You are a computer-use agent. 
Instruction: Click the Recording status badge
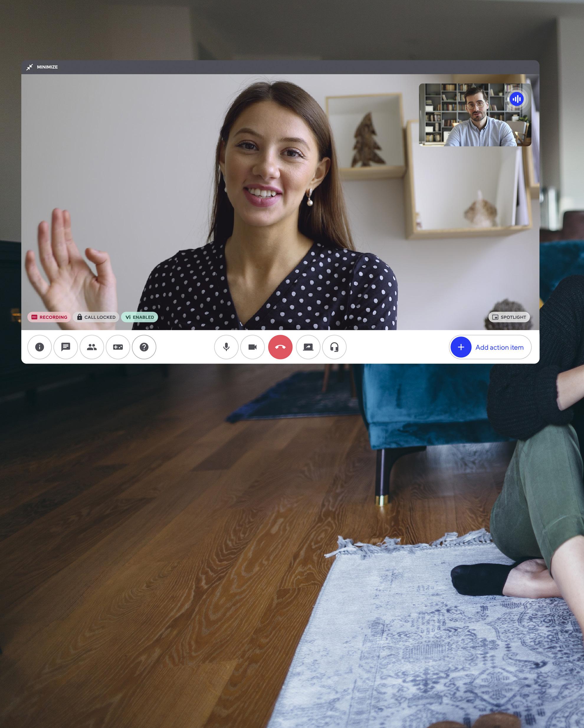(x=49, y=317)
